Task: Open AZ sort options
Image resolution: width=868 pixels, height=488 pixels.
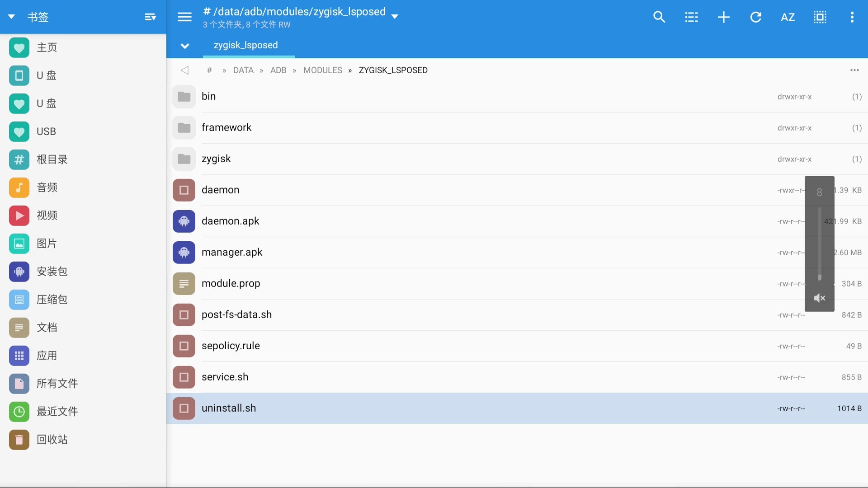Action: (788, 17)
